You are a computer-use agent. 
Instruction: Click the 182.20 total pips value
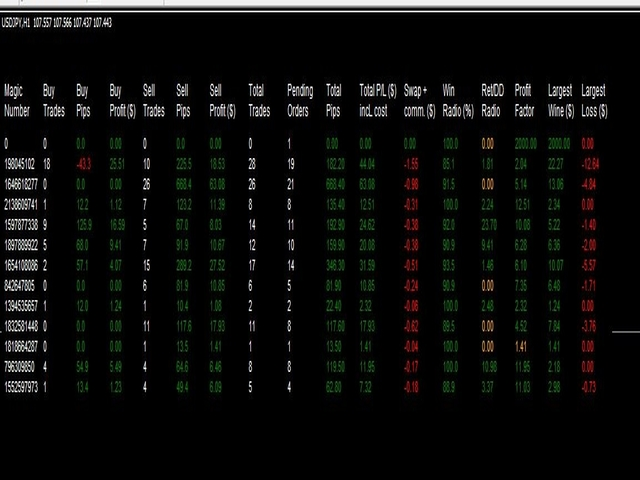coord(336,164)
